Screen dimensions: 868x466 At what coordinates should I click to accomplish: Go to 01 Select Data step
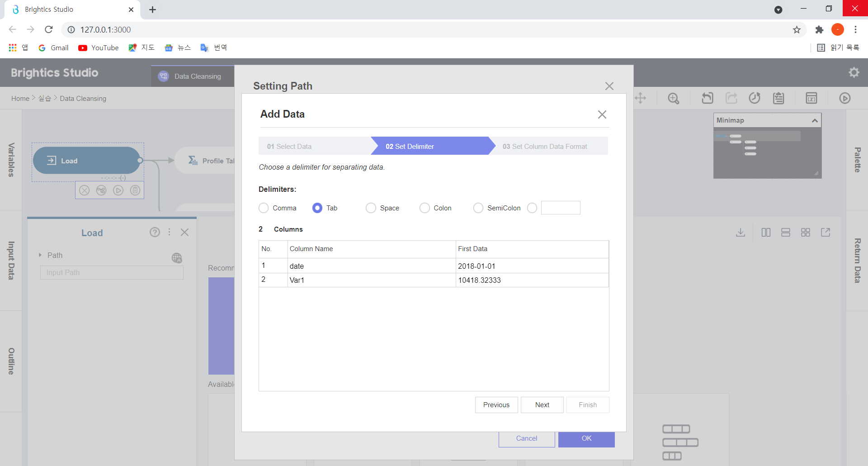[315, 146]
